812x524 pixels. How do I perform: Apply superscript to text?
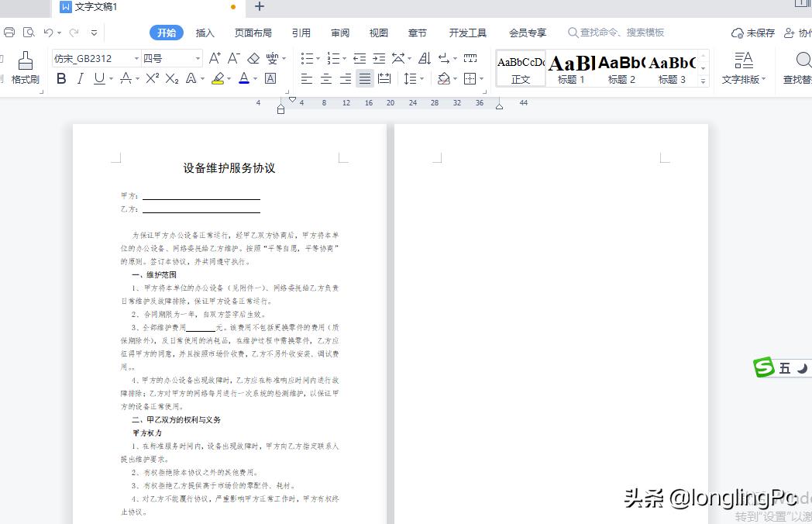coord(153,78)
